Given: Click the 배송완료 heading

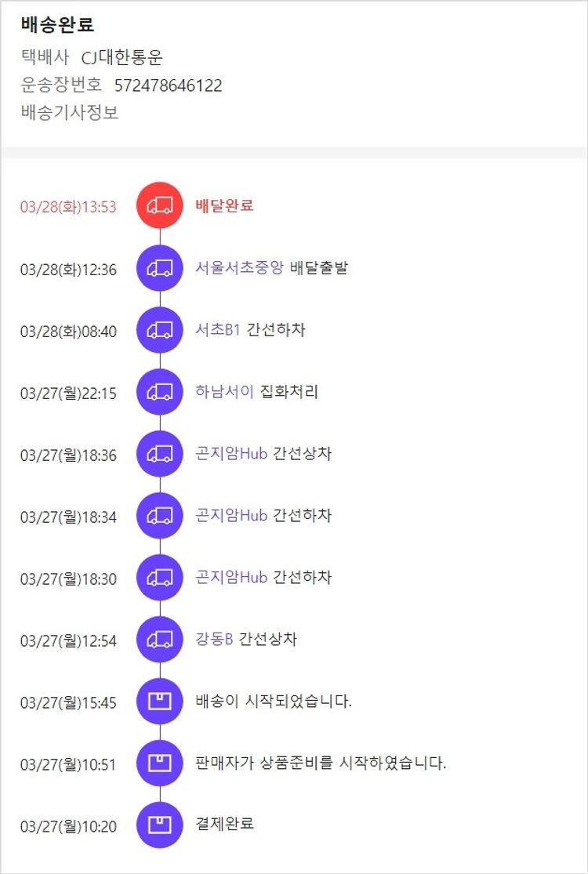Looking at the screenshot, I should 58,25.
